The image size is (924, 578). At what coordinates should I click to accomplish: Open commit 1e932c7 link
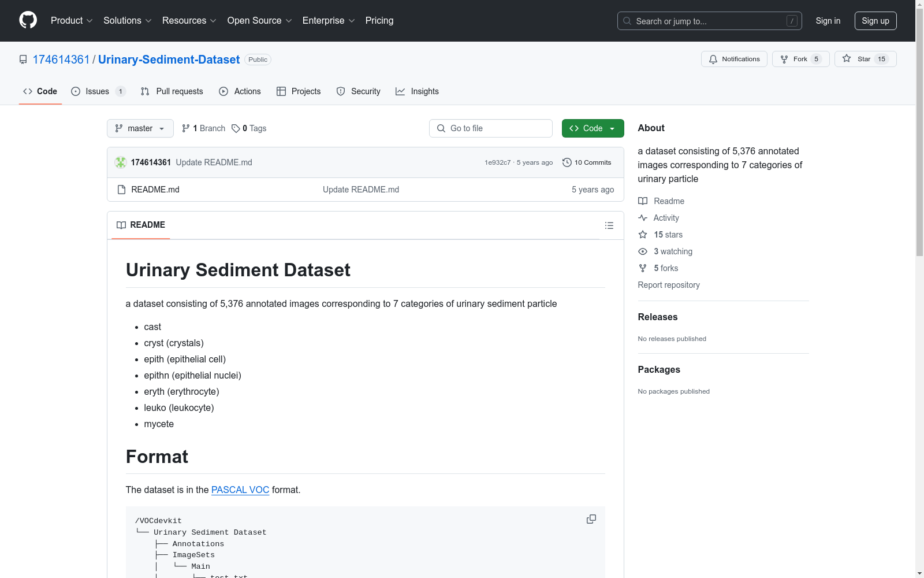pyautogui.click(x=498, y=162)
